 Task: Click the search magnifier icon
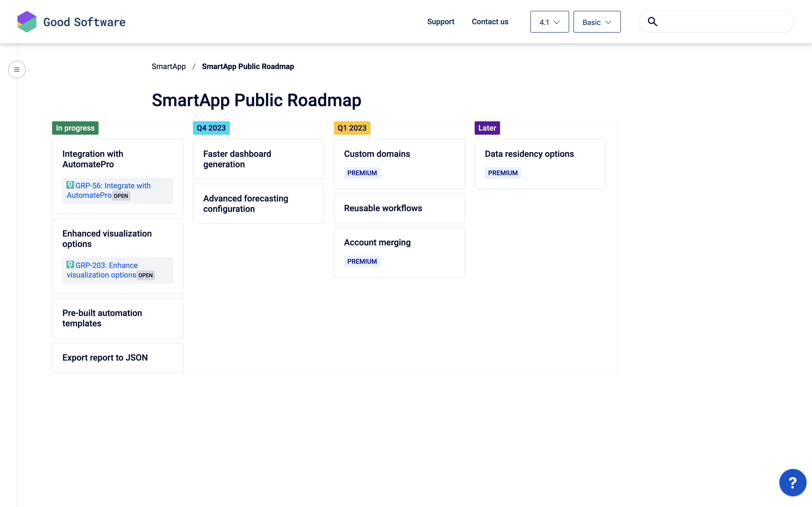pyautogui.click(x=652, y=22)
